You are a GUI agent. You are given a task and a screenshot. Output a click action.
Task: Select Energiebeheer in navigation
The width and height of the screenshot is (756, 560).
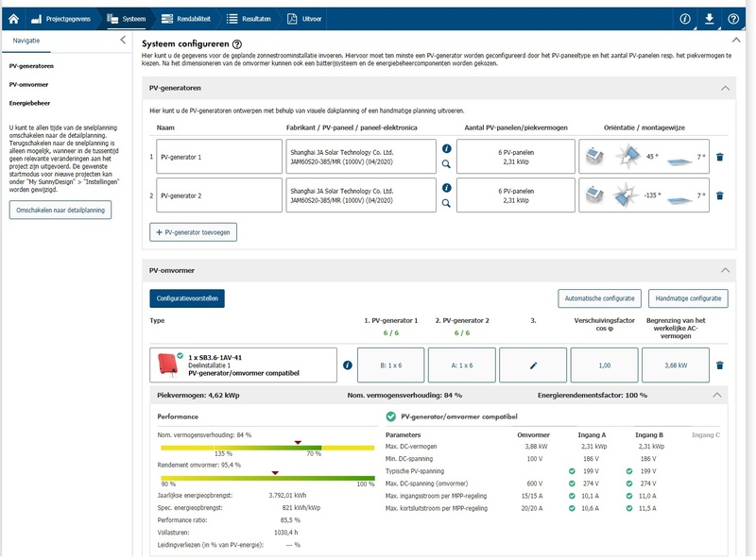pyautogui.click(x=29, y=102)
